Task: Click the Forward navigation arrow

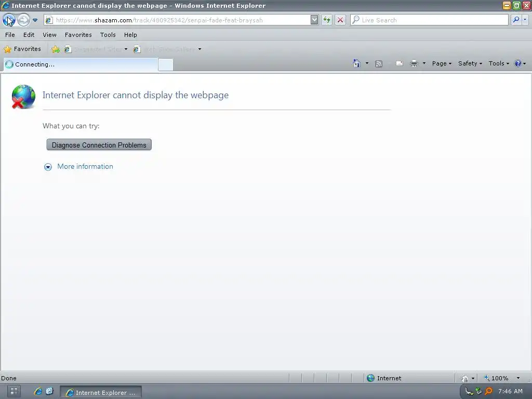Action: click(23, 20)
